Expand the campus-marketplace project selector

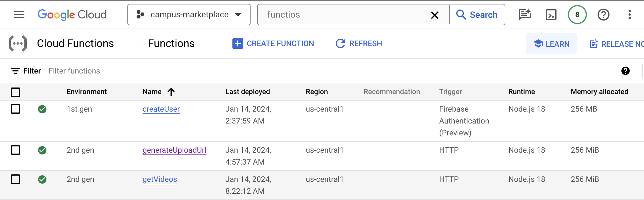189,15
